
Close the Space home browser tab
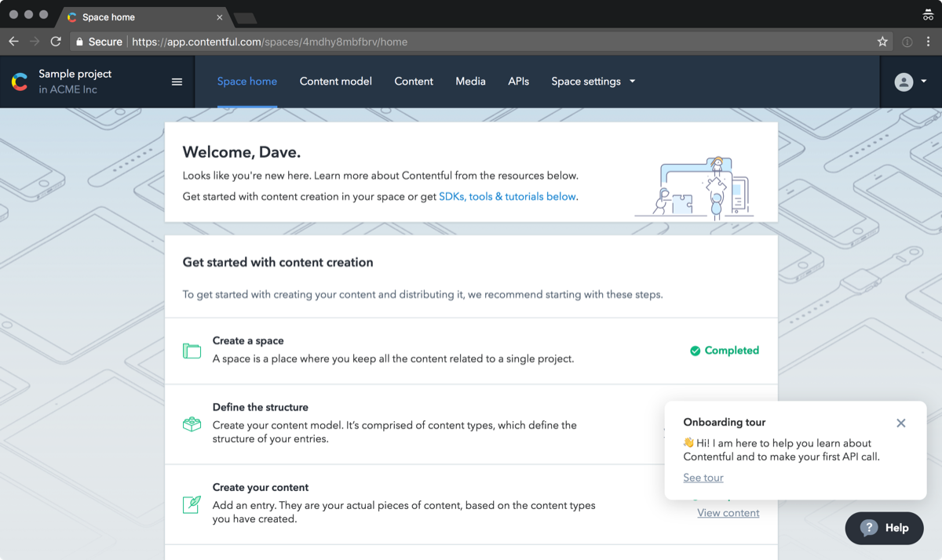point(220,17)
